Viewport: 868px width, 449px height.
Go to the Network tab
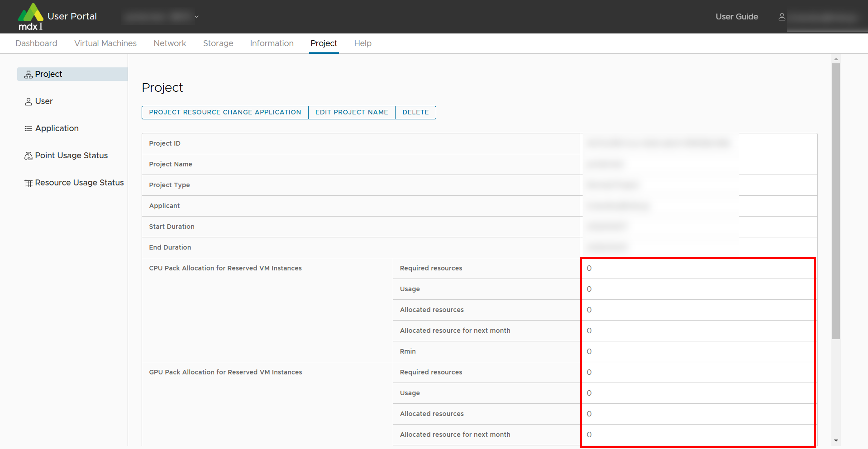[169, 43]
